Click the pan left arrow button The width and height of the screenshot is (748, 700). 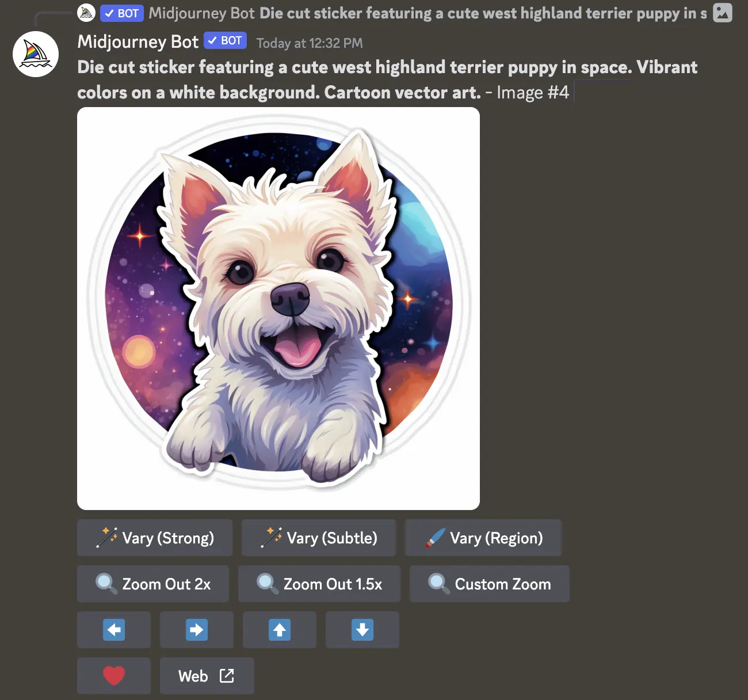click(114, 630)
